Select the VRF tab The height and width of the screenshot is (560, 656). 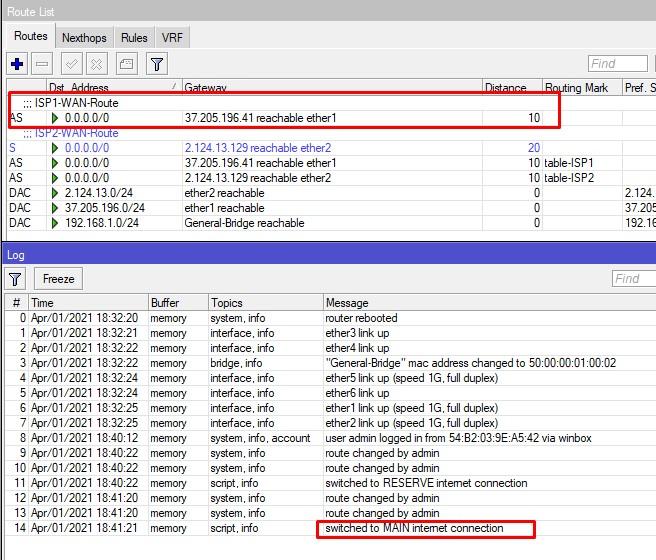click(172, 38)
